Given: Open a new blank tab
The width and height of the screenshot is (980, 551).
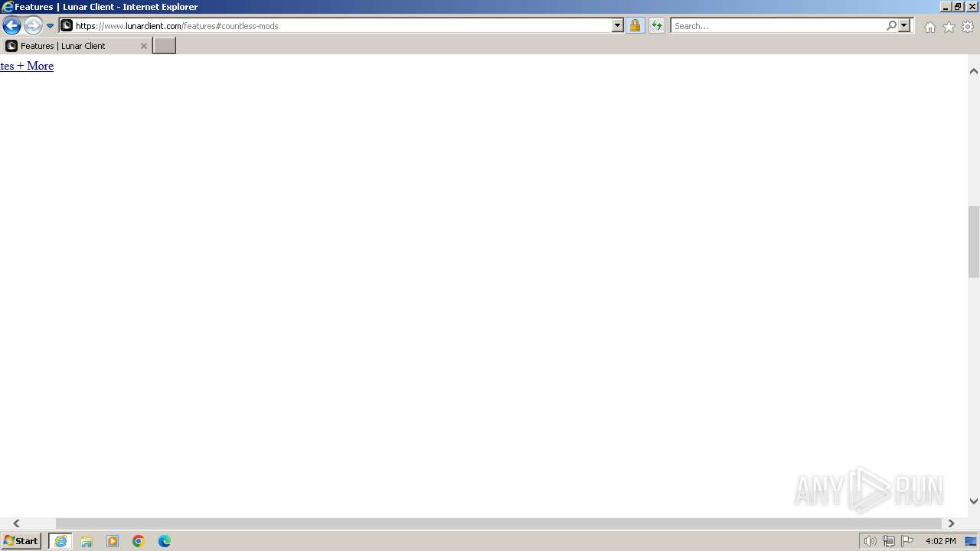Looking at the screenshot, I should point(165,46).
